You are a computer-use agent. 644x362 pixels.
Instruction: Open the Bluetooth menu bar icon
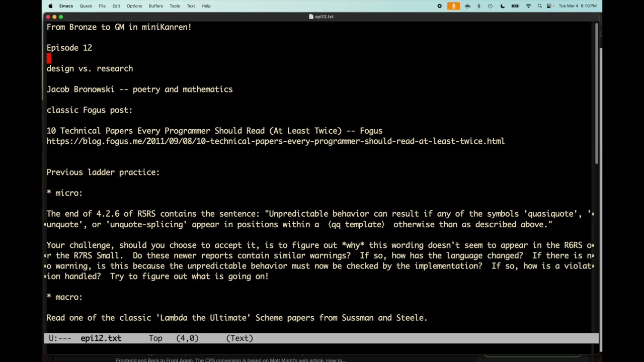point(478,6)
